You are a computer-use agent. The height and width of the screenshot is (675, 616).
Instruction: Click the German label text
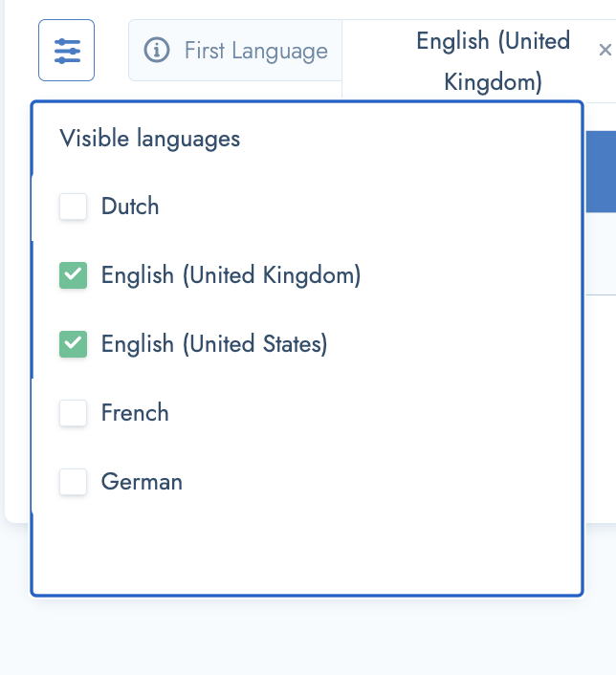pos(142,482)
